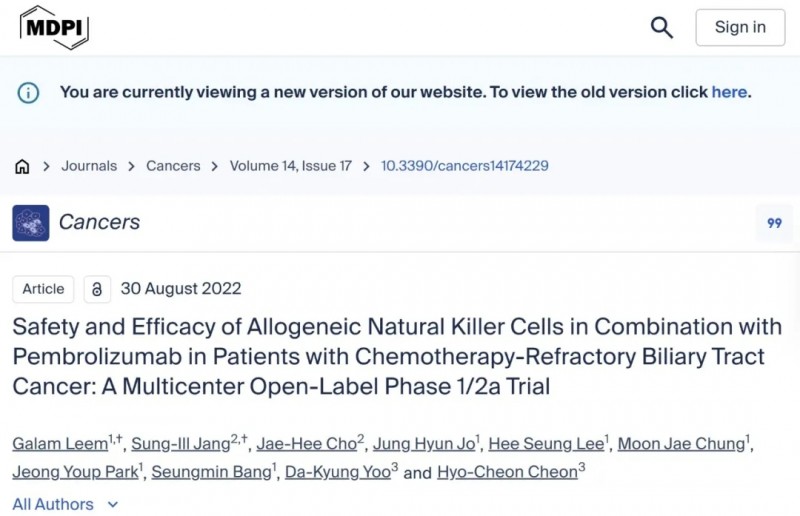Image resolution: width=800 pixels, height=516 pixels.
Task: Open the DOI 10.3390/cancers14174229 link
Action: tap(464, 166)
